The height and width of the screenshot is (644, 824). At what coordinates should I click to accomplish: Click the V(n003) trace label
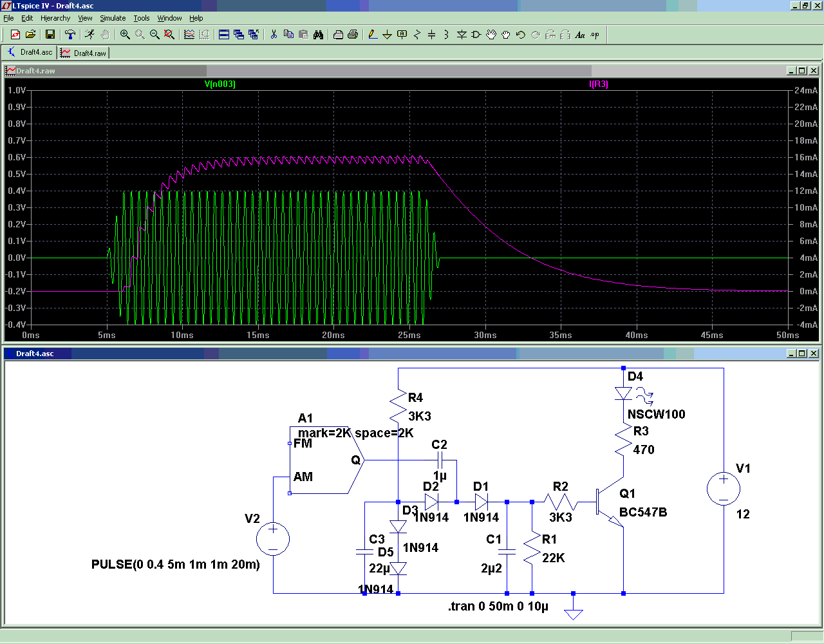220,84
